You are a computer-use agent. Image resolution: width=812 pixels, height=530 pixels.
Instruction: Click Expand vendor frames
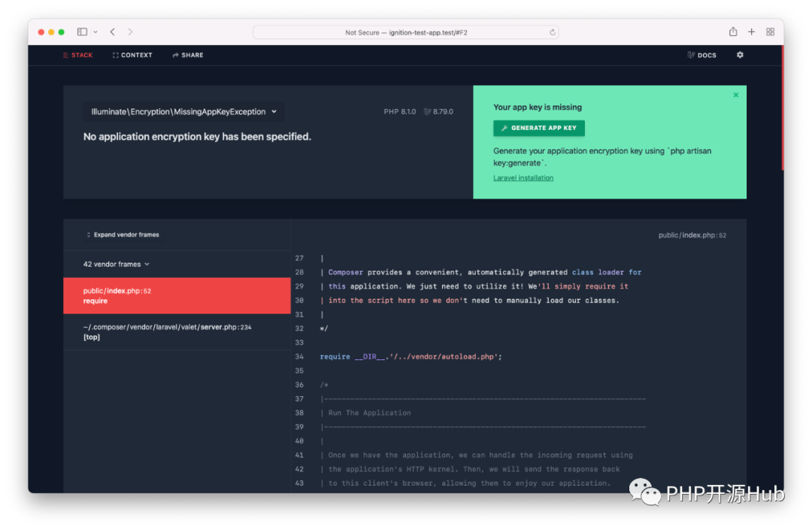pos(123,235)
